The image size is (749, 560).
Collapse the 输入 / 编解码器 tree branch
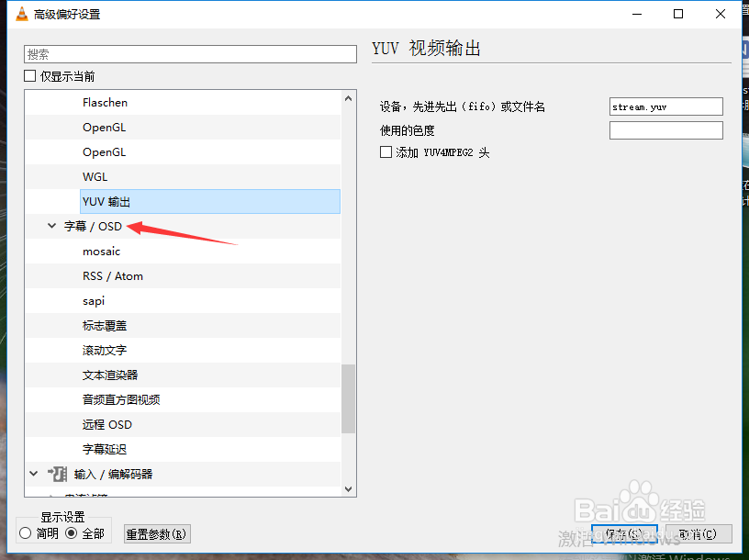(33, 476)
